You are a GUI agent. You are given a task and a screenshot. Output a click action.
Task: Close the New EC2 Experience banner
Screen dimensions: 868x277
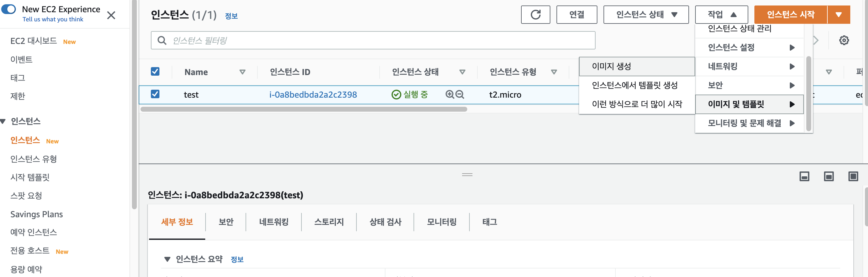tap(111, 15)
